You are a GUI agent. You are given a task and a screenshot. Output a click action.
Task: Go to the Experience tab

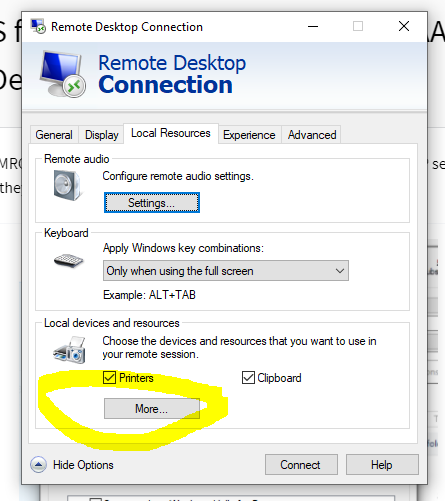pos(249,135)
